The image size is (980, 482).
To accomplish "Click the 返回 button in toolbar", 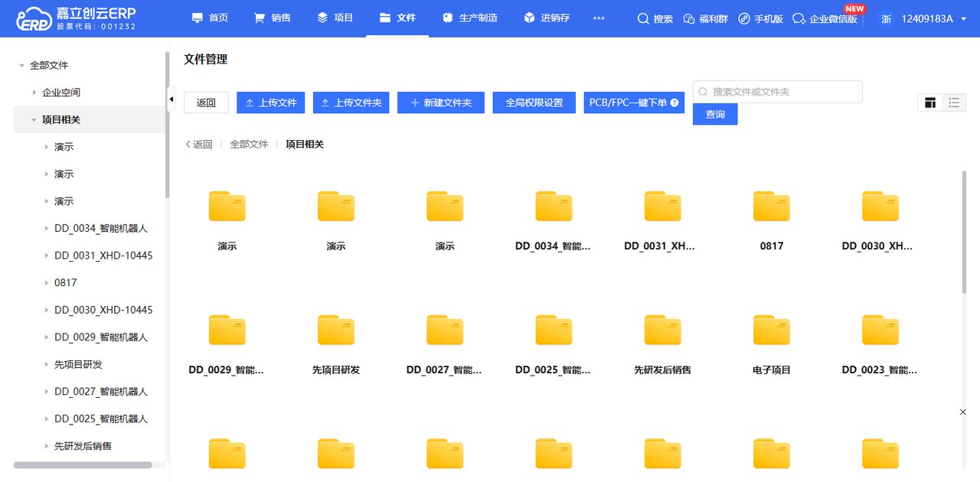I will pos(206,103).
